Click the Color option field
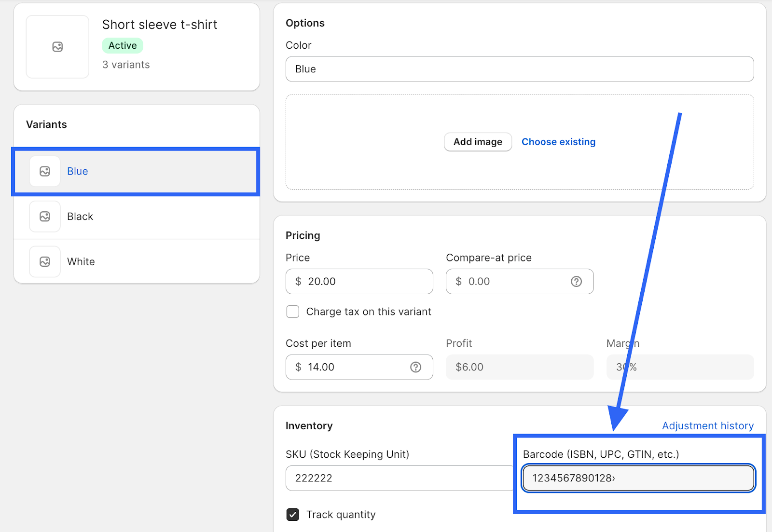This screenshot has height=532, width=772. tap(520, 69)
